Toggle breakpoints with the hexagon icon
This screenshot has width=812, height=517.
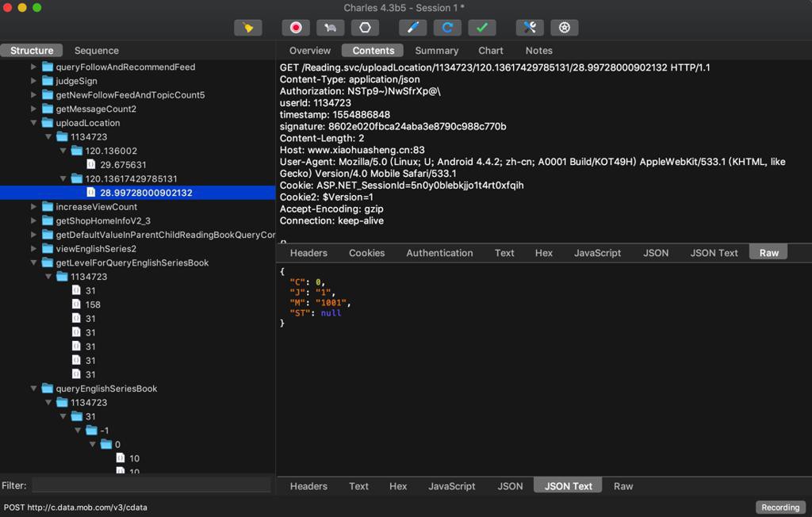[365, 28]
